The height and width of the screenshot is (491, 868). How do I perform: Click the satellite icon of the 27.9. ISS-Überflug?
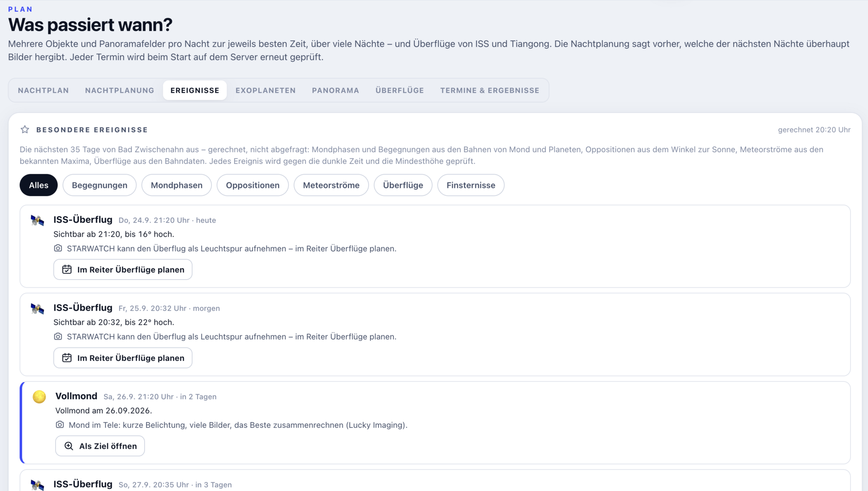click(x=38, y=485)
